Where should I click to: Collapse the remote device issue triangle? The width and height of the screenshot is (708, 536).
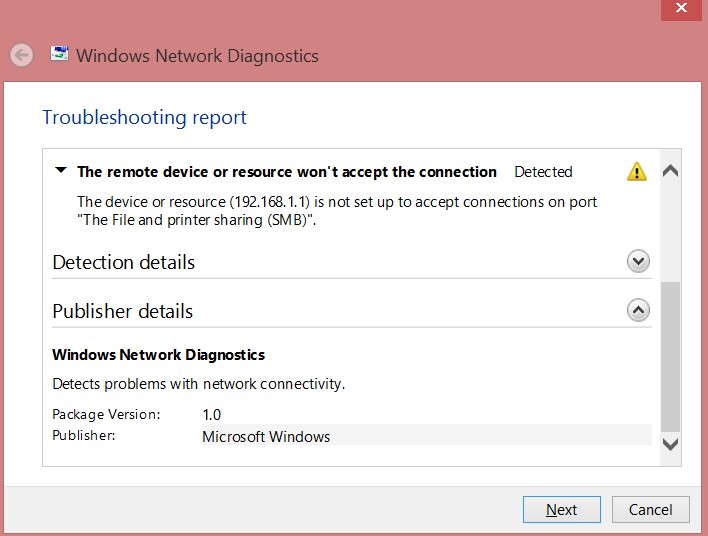point(61,171)
